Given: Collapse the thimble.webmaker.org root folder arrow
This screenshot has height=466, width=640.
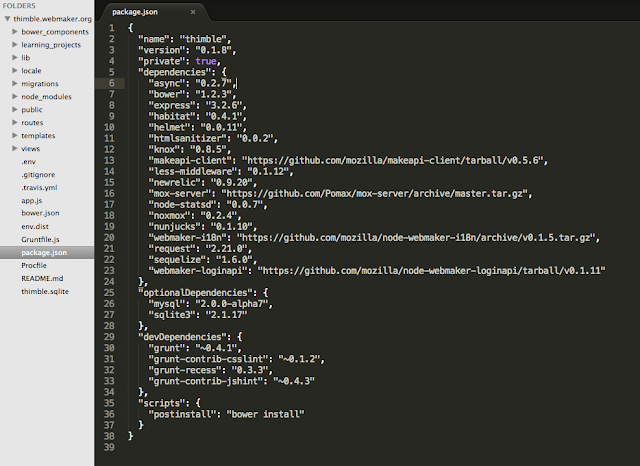Looking at the screenshot, I should 7,19.
